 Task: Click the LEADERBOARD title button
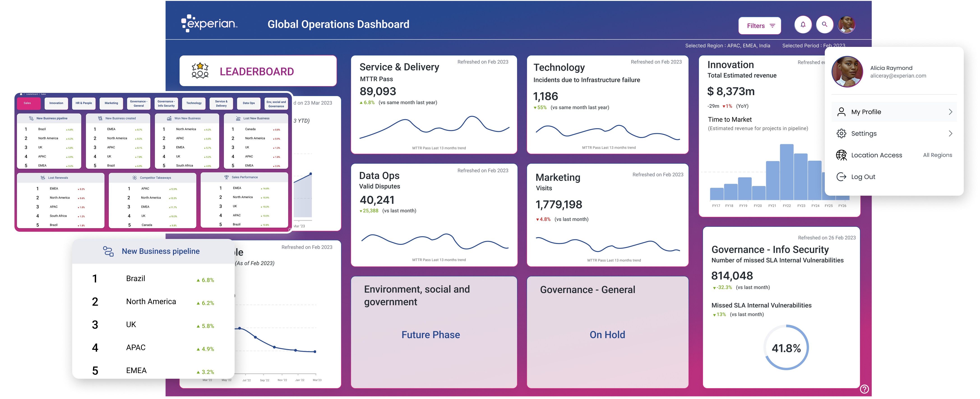coord(257,71)
